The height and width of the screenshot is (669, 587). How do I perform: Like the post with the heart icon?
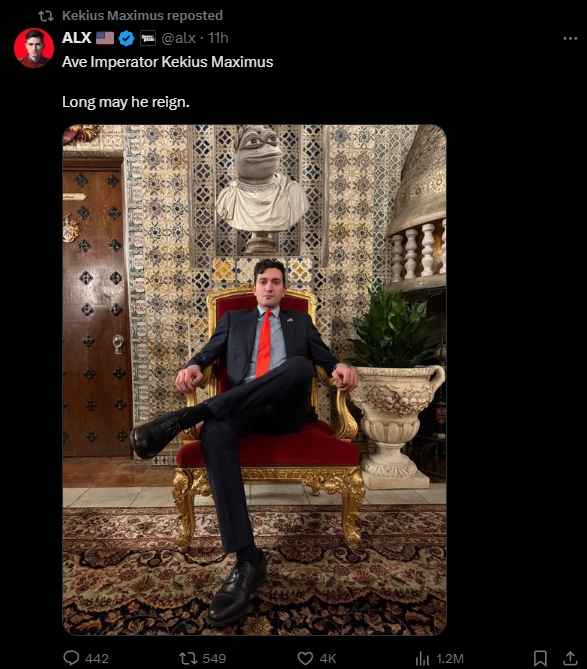[305, 658]
